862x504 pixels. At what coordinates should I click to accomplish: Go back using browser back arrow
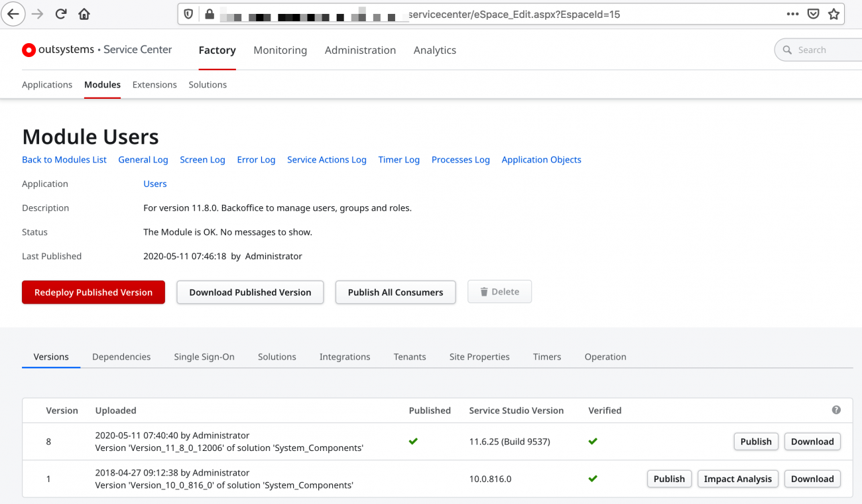[13, 14]
